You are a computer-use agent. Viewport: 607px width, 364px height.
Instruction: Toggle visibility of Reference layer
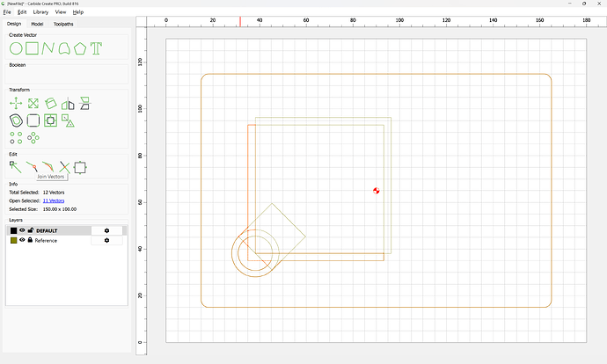coord(22,240)
